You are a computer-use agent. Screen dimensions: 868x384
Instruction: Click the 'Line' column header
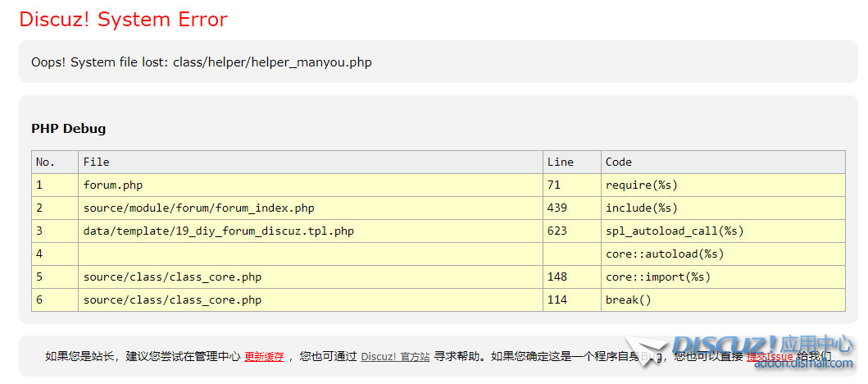[560, 162]
